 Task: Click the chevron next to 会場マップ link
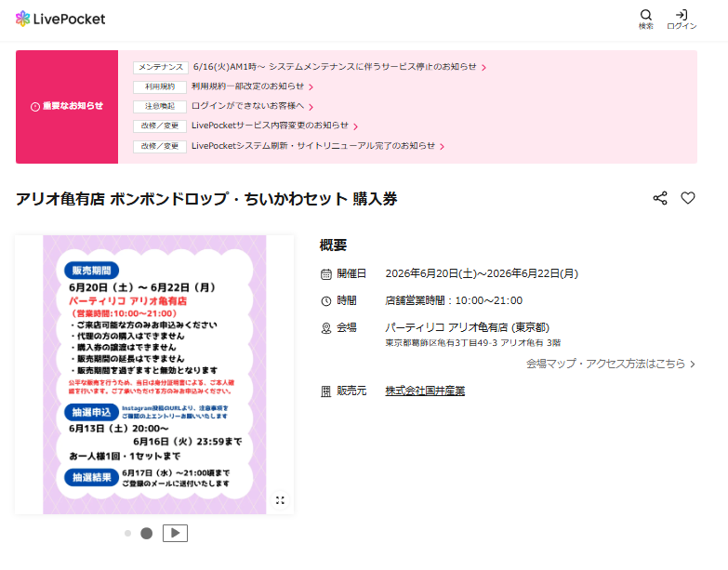click(x=693, y=364)
